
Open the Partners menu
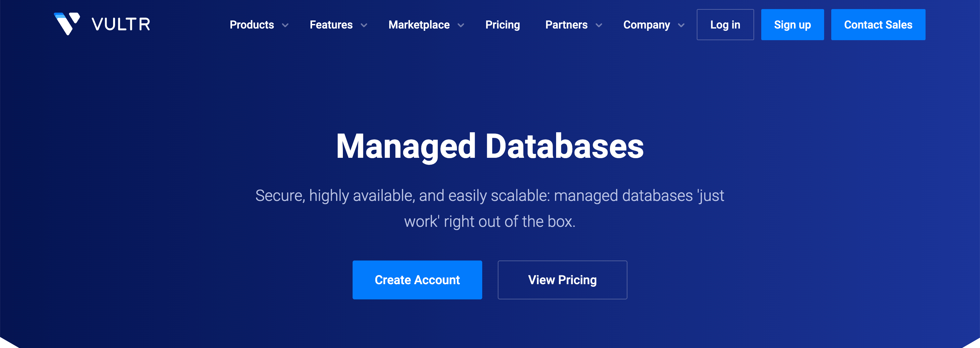566,25
